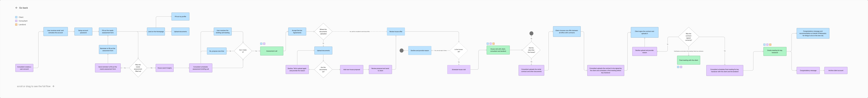Screen dimensions: 868x98
Task: Click the blue Client legend swatch
Action: click(16, 17)
